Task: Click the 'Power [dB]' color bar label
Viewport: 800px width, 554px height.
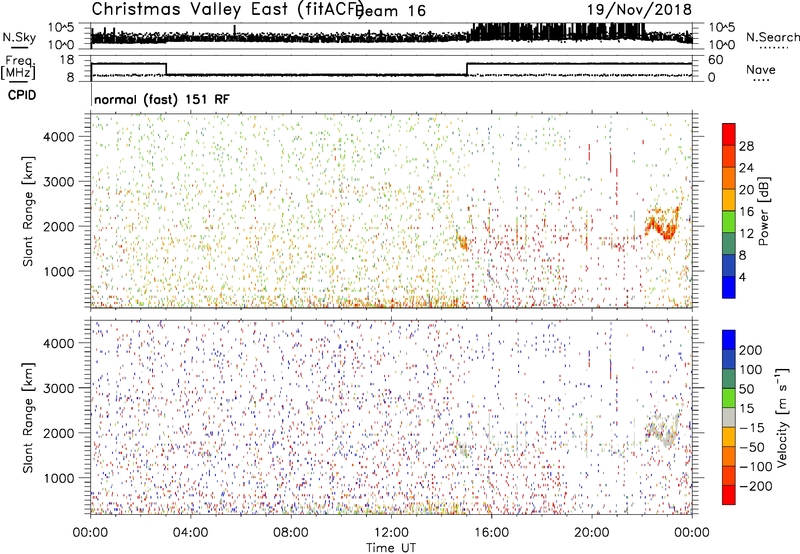Action: (x=763, y=211)
